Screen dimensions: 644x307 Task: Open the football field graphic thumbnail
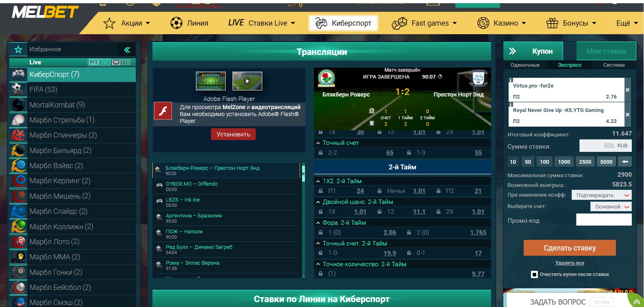(211, 81)
